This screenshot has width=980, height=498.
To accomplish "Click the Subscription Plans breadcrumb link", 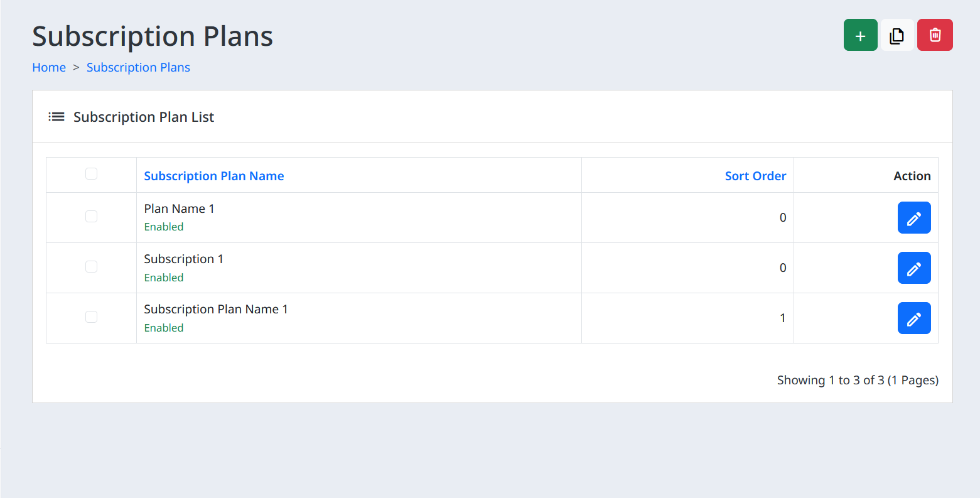I will tap(138, 67).
